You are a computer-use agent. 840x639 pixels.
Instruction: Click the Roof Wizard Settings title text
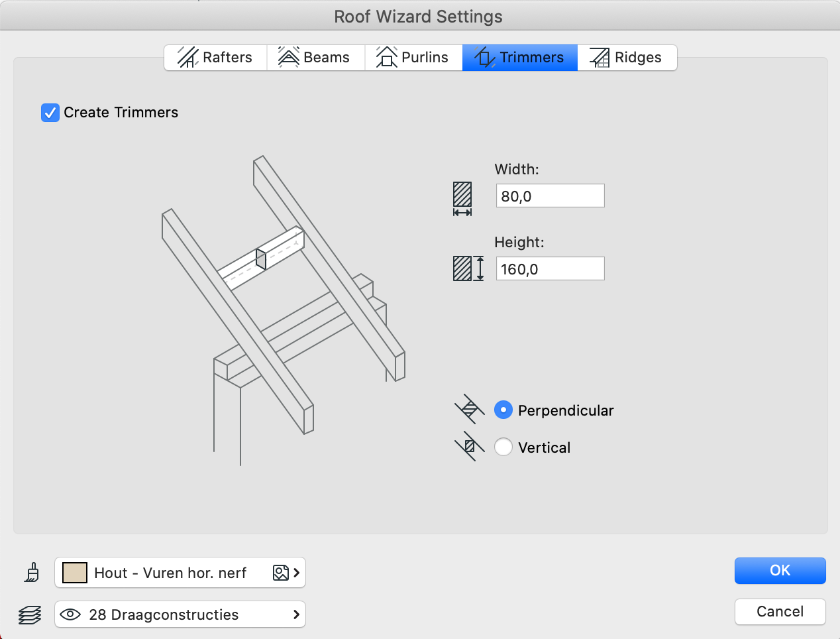click(418, 17)
